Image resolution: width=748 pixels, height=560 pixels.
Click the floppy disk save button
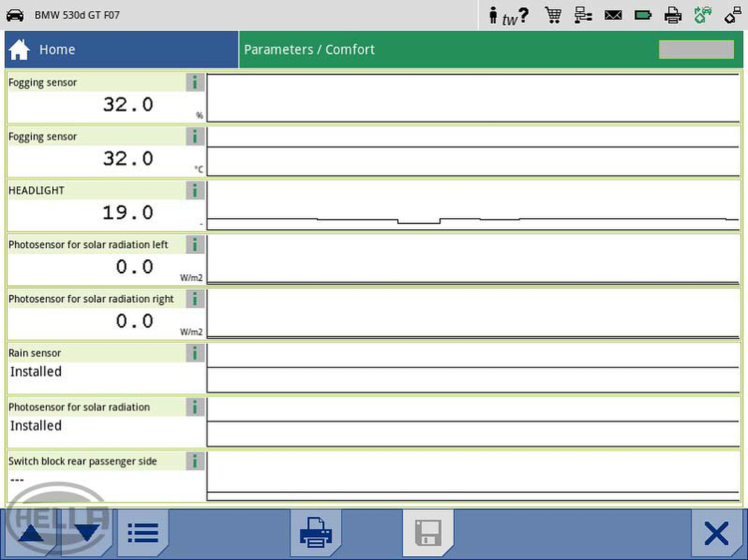point(428,533)
